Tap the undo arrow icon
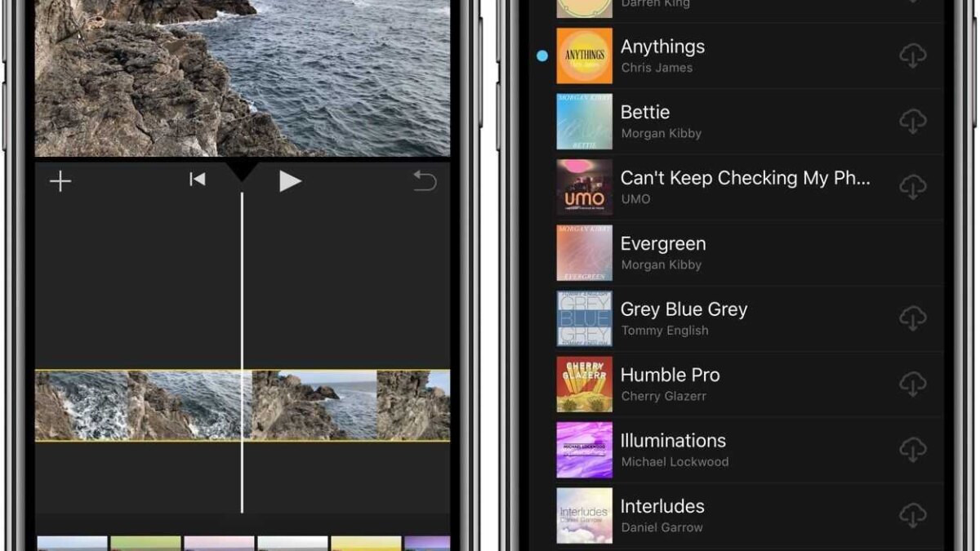Image resolution: width=980 pixels, height=551 pixels. [x=424, y=181]
